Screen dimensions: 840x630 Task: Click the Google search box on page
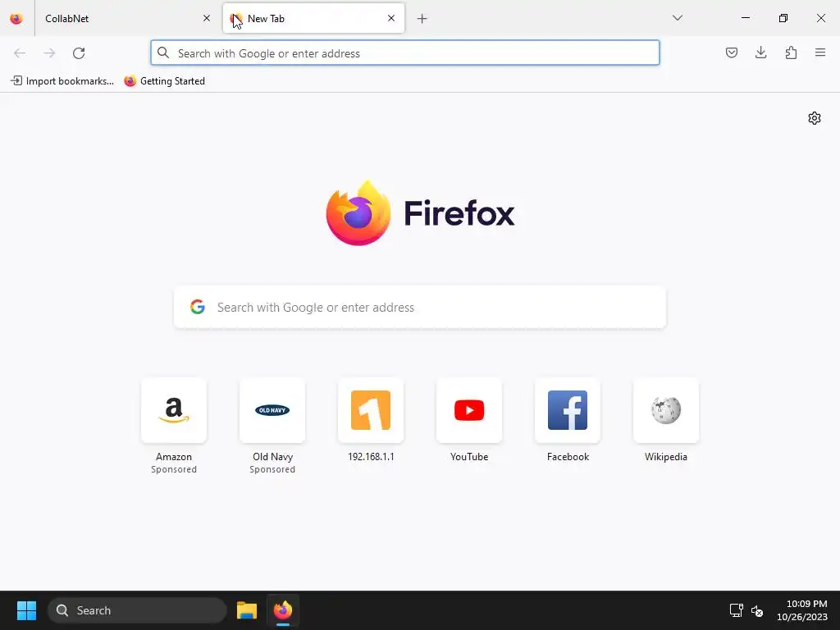420,307
